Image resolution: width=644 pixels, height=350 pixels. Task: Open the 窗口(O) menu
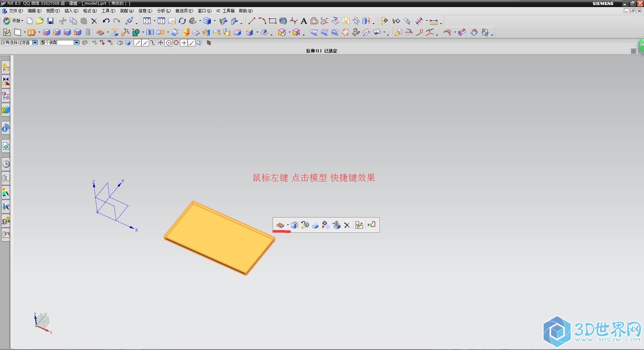(x=204, y=11)
